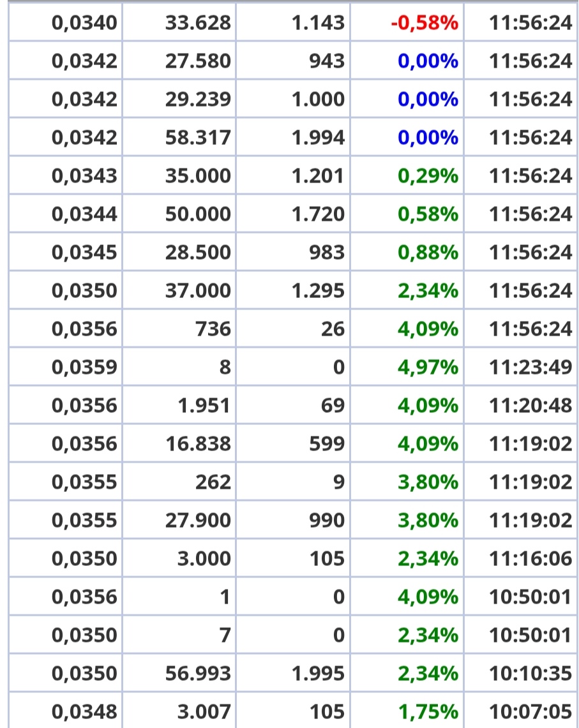This screenshot has width=579, height=728.
Task: Click price 0,0348 in the last row
Action: (66, 711)
